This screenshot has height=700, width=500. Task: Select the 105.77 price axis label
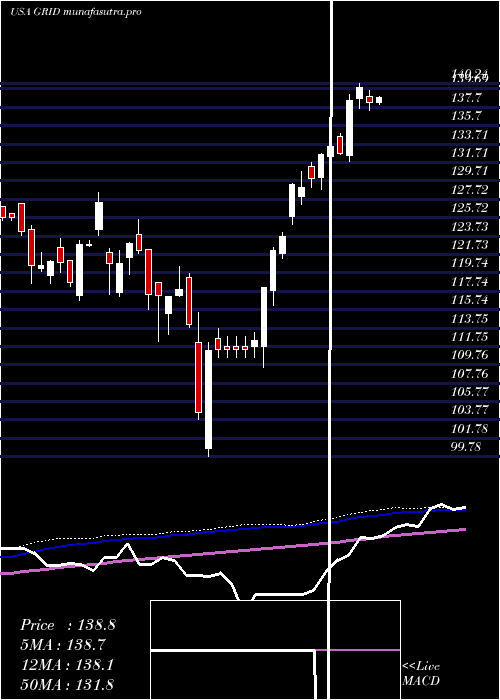469,392
